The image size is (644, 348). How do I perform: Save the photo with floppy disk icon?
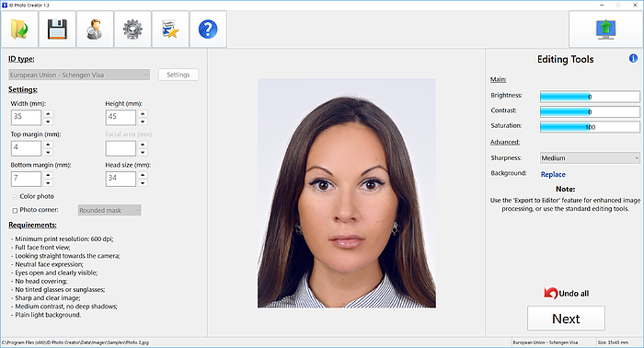[57, 29]
